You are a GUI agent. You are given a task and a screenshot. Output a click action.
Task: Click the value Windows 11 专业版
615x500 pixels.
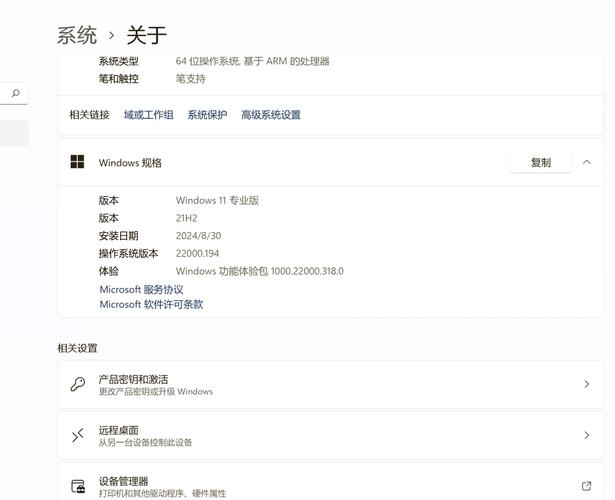(x=217, y=200)
